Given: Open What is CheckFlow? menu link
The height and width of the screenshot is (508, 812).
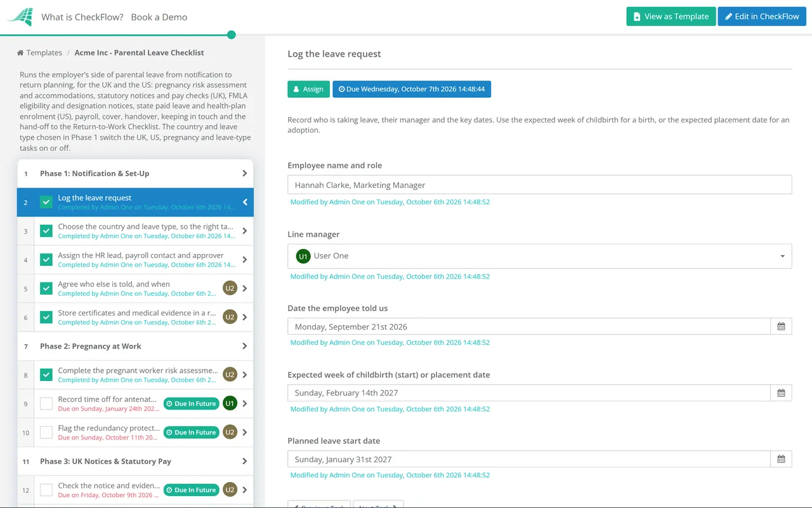Looking at the screenshot, I should point(82,17).
